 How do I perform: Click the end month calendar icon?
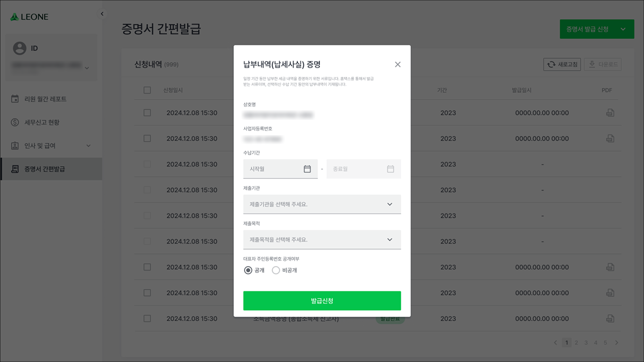pos(391,169)
